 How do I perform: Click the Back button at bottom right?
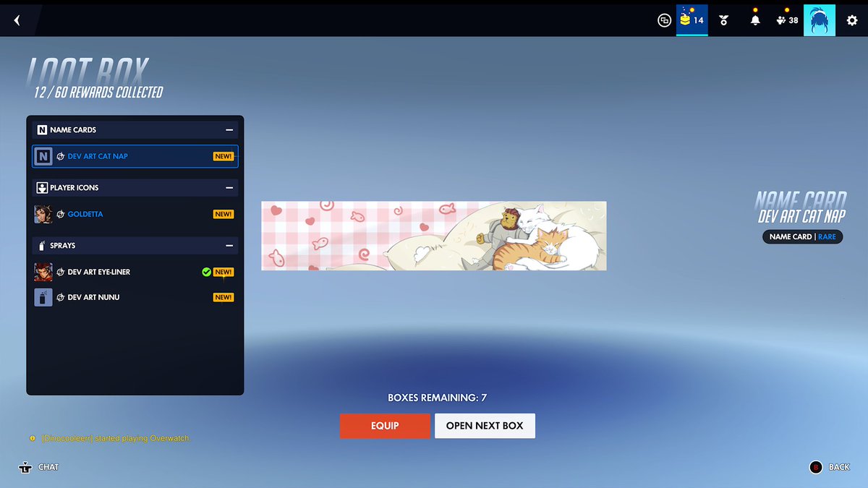coord(829,467)
